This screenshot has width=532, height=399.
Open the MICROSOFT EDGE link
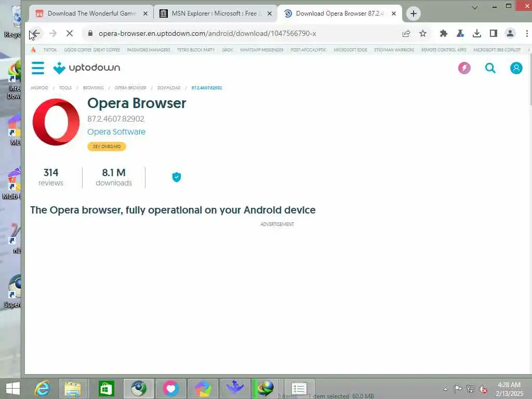(x=350, y=50)
